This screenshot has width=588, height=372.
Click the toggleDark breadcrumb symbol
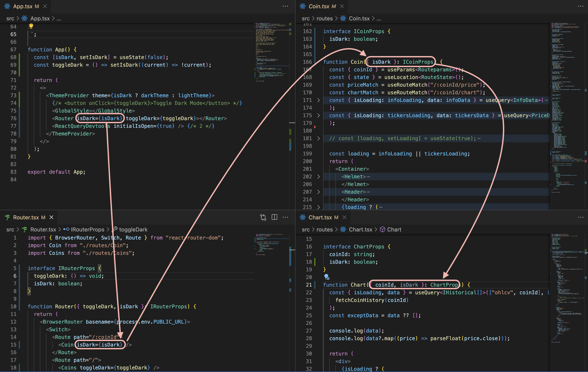tap(133, 229)
